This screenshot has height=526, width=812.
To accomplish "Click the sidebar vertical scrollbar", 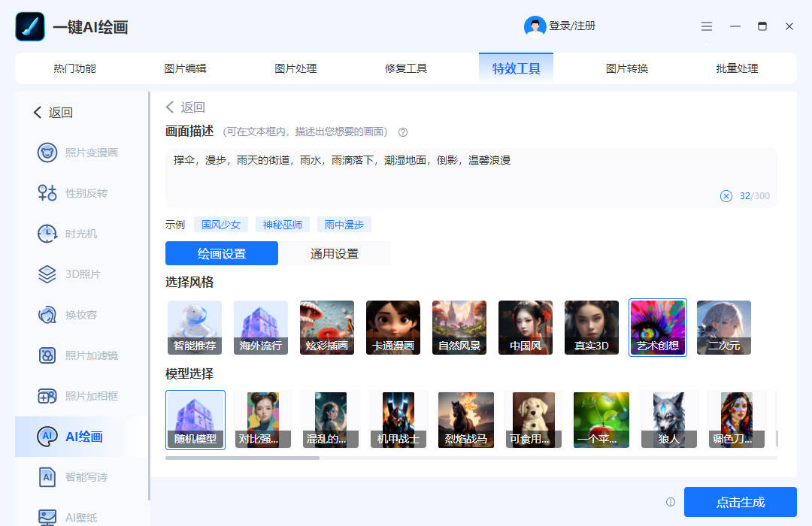I will (149, 296).
